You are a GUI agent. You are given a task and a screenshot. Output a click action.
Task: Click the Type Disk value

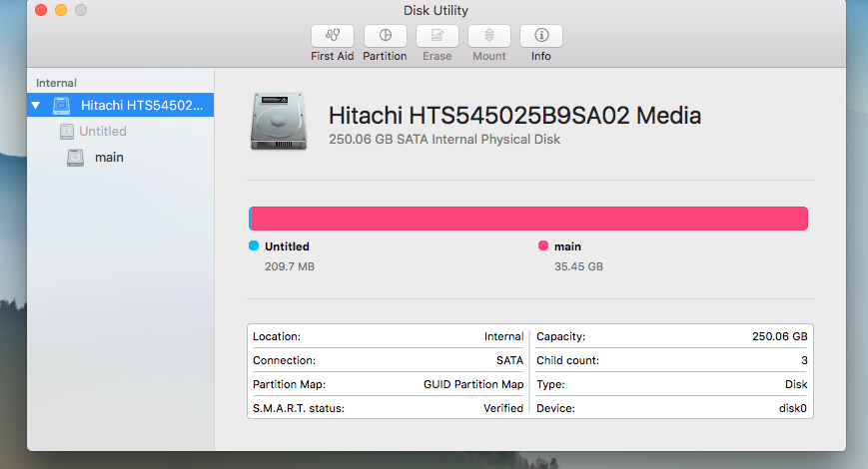[x=796, y=384]
